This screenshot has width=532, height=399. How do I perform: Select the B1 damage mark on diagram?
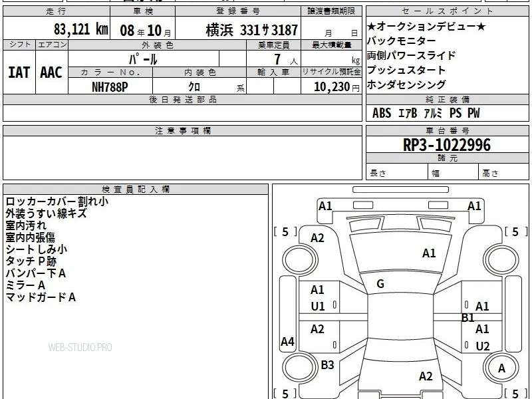tap(467, 318)
